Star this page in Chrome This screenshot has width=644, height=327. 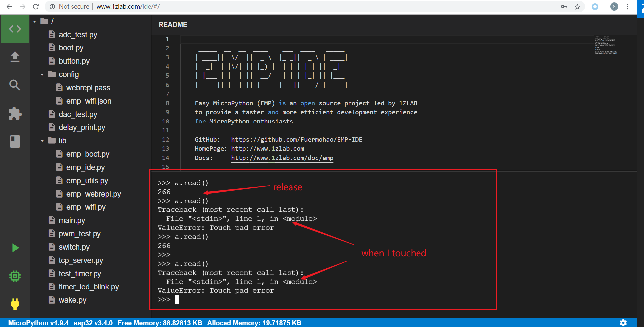[577, 6]
